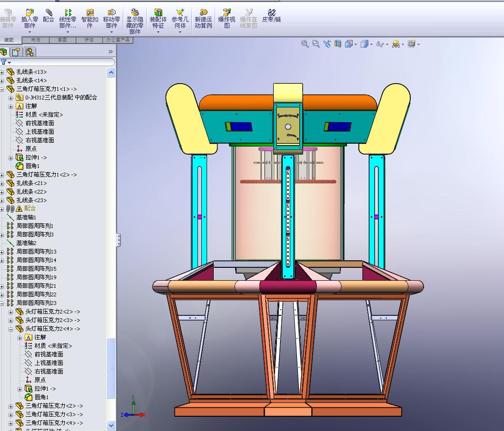Select 局部圆周阵列13 pattern
504x431 pixels.
point(36,251)
